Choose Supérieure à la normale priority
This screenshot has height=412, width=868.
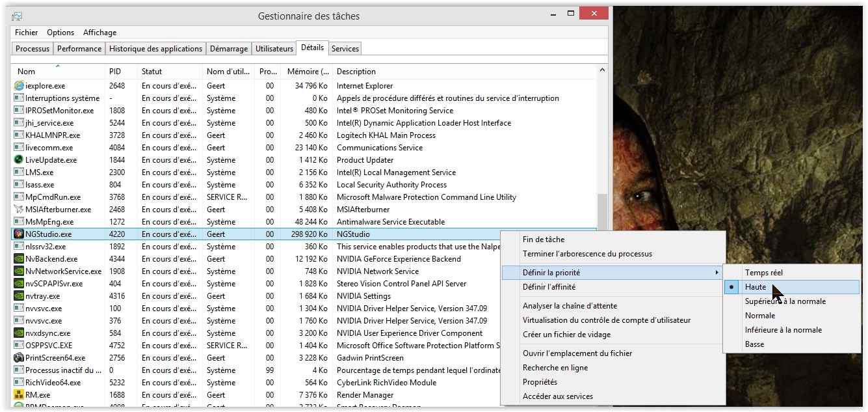(x=792, y=301)
